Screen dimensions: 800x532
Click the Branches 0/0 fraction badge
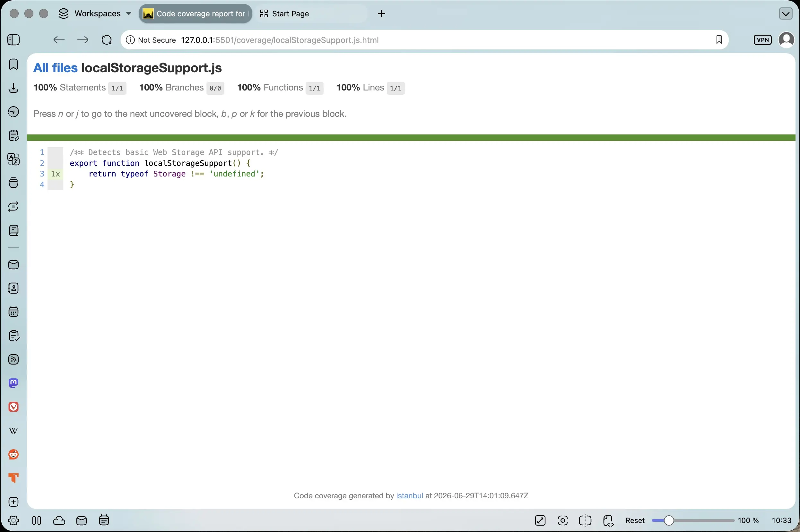pyautogui.click(x=215, y=88)
